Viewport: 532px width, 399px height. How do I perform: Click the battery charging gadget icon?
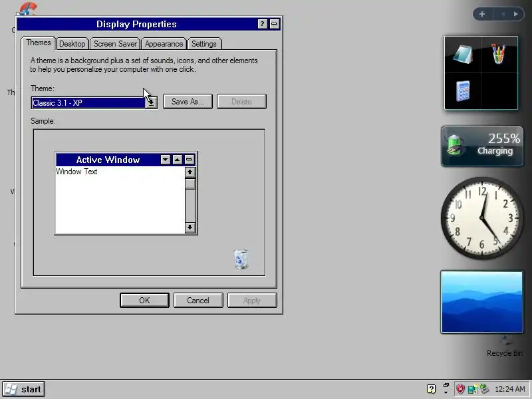tap(455, 145)
